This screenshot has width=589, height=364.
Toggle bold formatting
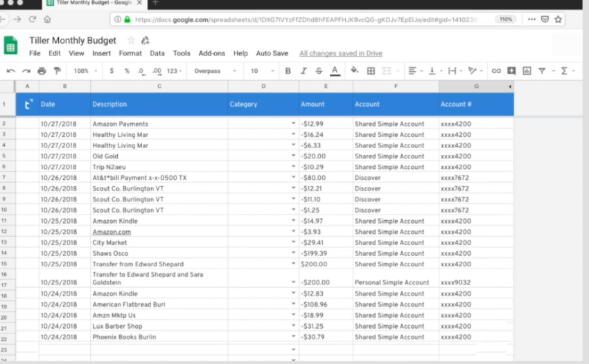[x=288, y=71]
